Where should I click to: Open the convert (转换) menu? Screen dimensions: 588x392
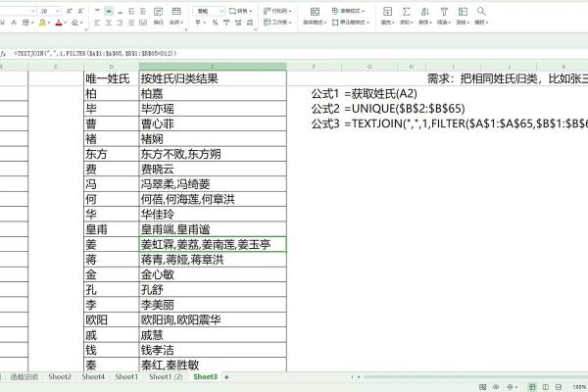(240, 11)
